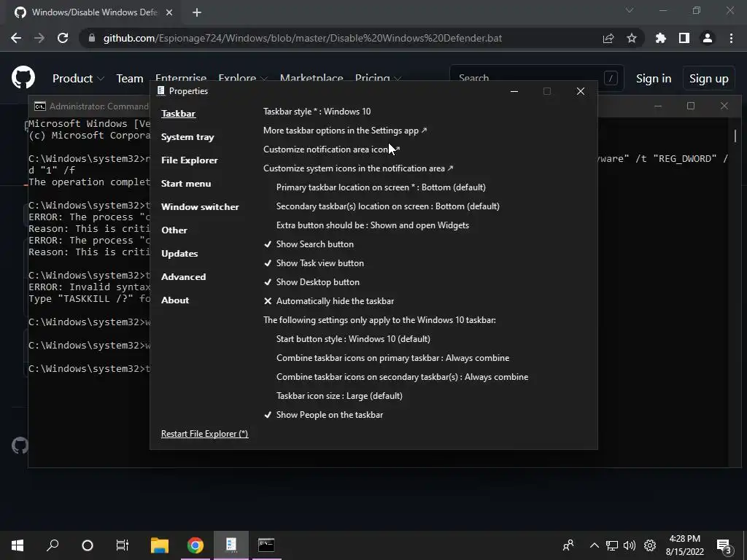The height and width of the screenshot is (560, 747).
Task: Toggle Show Desktop button option
Action: tap(311, 282)
